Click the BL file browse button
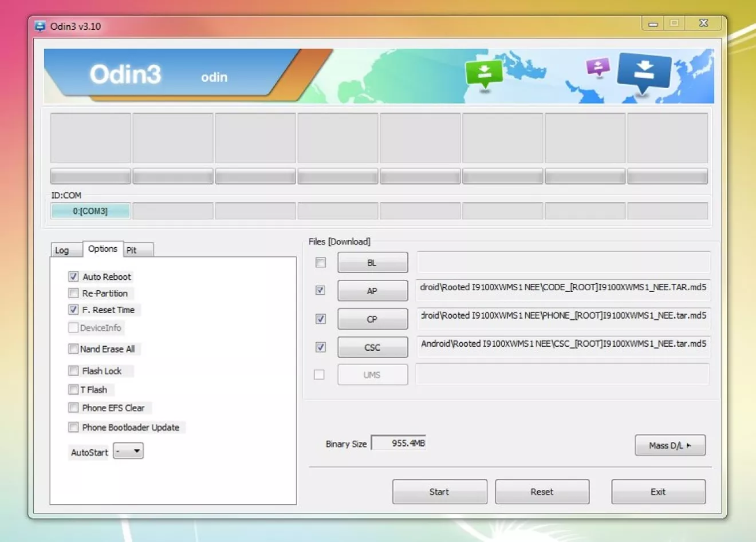The height and width of the screenshot is (542, 756). coord(373,263)
